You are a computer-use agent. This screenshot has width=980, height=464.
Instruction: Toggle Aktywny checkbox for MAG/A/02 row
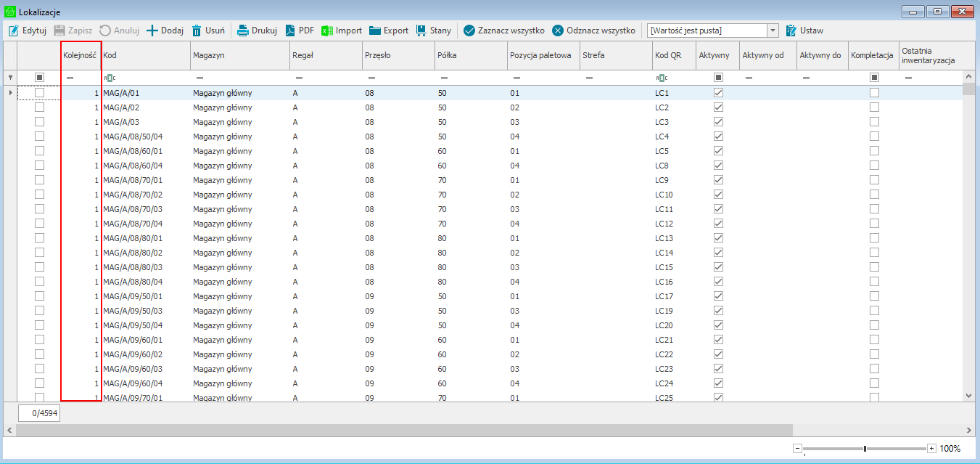pos(718,107)
